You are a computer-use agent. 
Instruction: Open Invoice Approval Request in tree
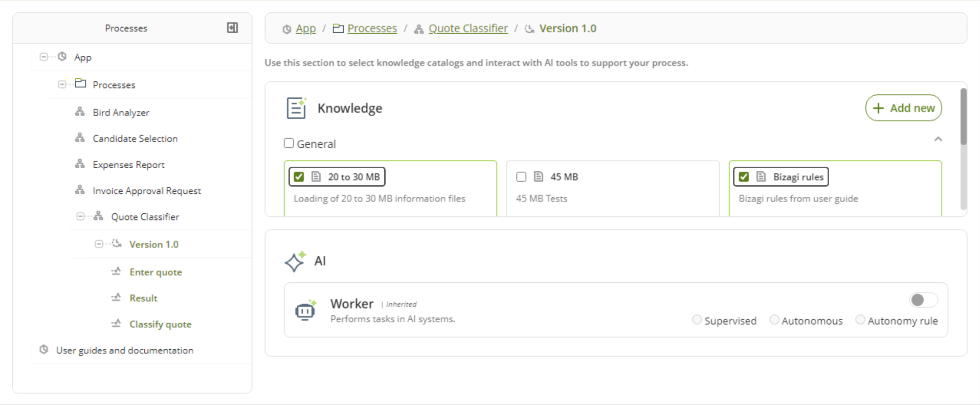click(x=147, y=191)
